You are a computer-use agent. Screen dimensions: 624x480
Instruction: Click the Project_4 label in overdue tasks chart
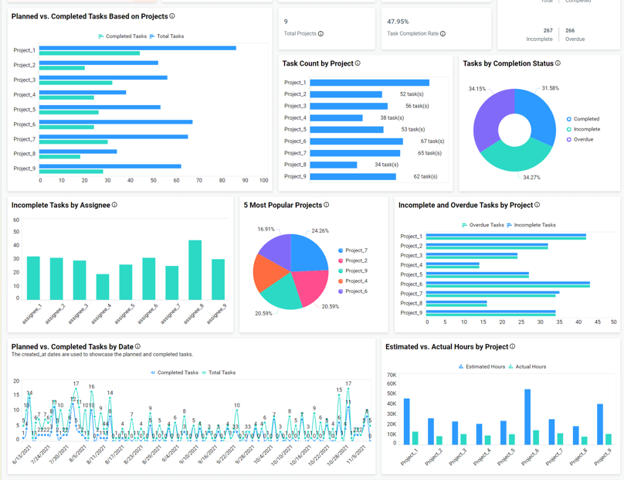411,265
